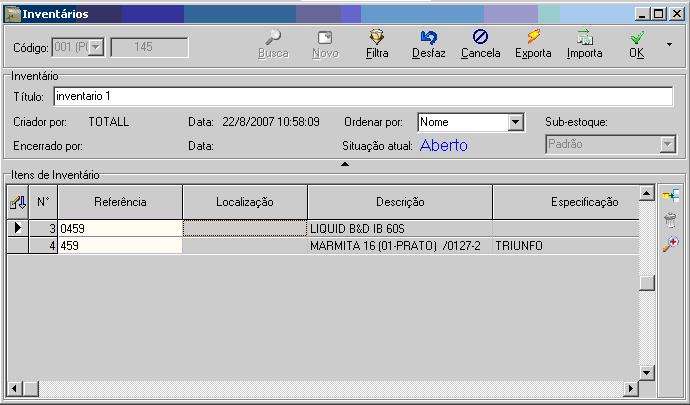Screen dimensions: 690x405
Task: Click the horizontal scrollbar left arrow
Action: click(x=15, y=388)
